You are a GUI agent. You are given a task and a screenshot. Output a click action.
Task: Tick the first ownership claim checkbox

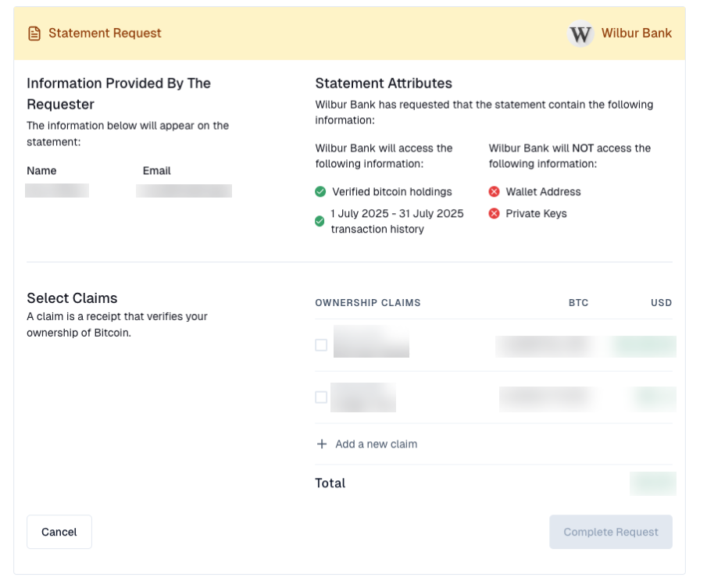click(321, 345)
